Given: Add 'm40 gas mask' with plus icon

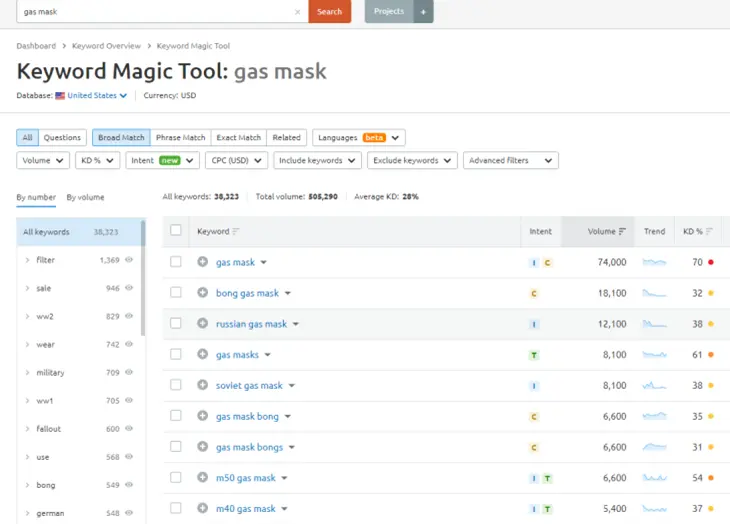Looking at the screenshot, I should click(x=203, y=508).
